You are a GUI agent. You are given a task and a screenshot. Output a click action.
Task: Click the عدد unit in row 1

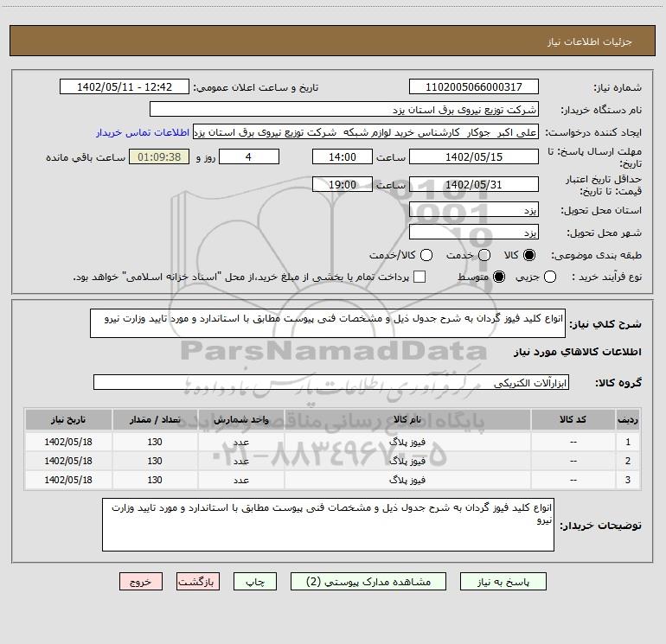click(x=240, y=442)
